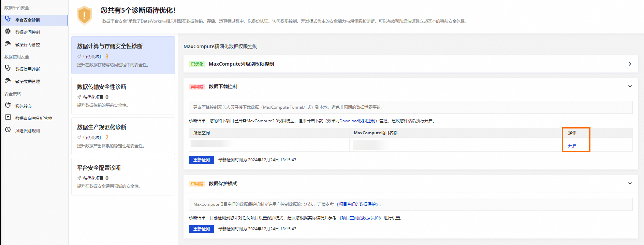Select the 数据计算与存储安全性诊断 card

(123, 55)
